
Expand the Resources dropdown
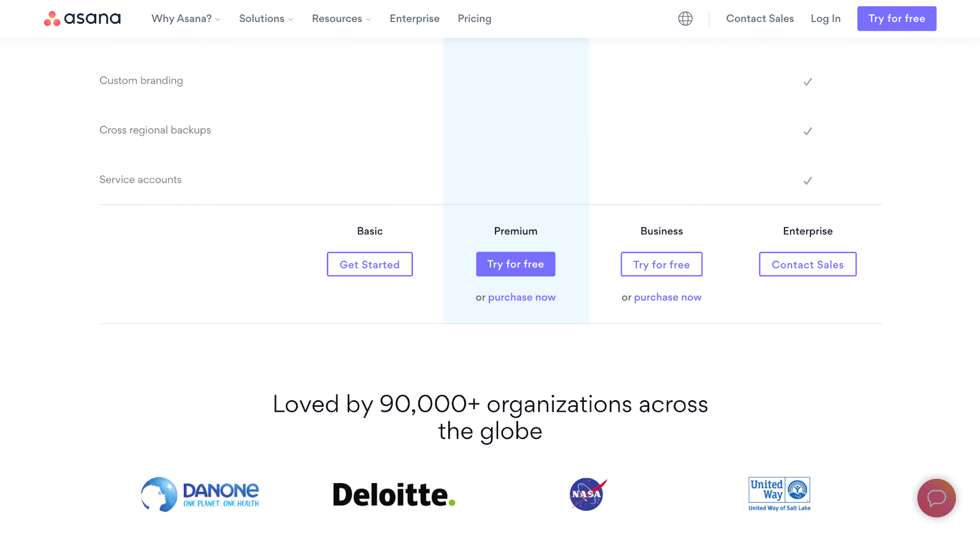pyautogui.click(x=341, y=18)
